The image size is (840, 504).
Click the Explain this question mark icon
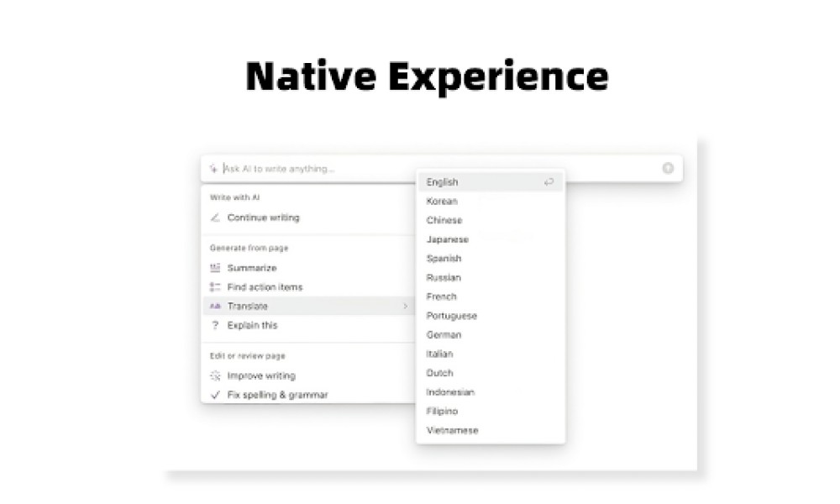coord(215,325)
